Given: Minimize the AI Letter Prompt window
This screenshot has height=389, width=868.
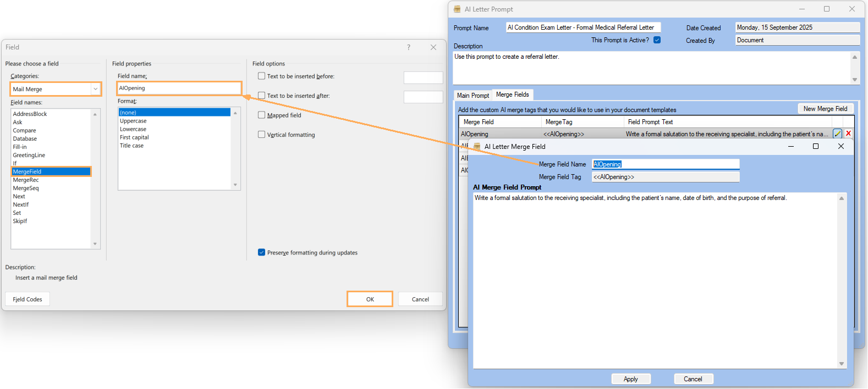Looking at the screenshot, I should click(802, 9).
